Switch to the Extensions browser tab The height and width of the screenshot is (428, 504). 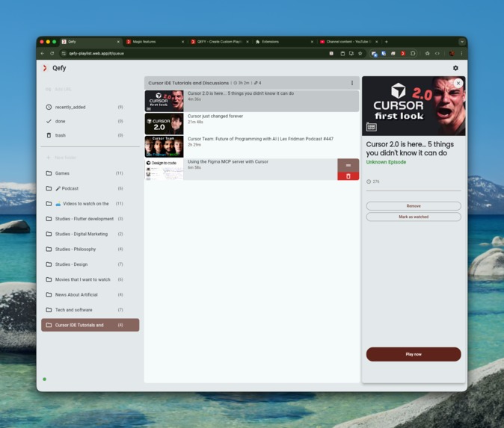(x=283, y=42)
